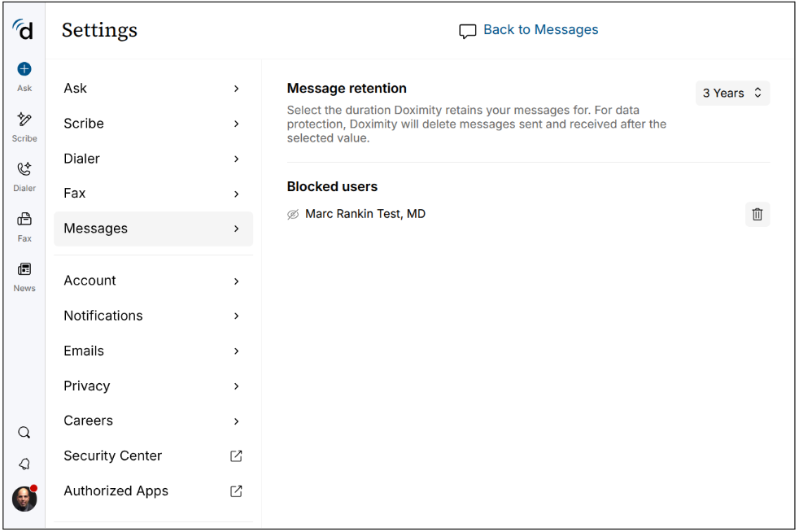Open the Scribe settings section

pos(153,124)
